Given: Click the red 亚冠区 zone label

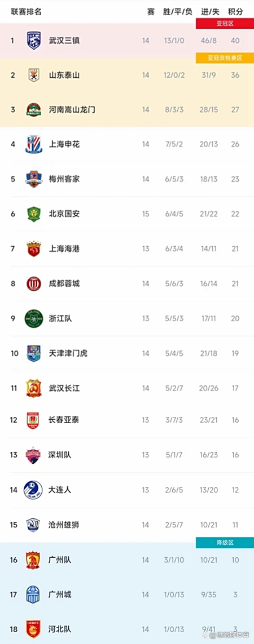Looking at the screenshot, I should 225,24.
